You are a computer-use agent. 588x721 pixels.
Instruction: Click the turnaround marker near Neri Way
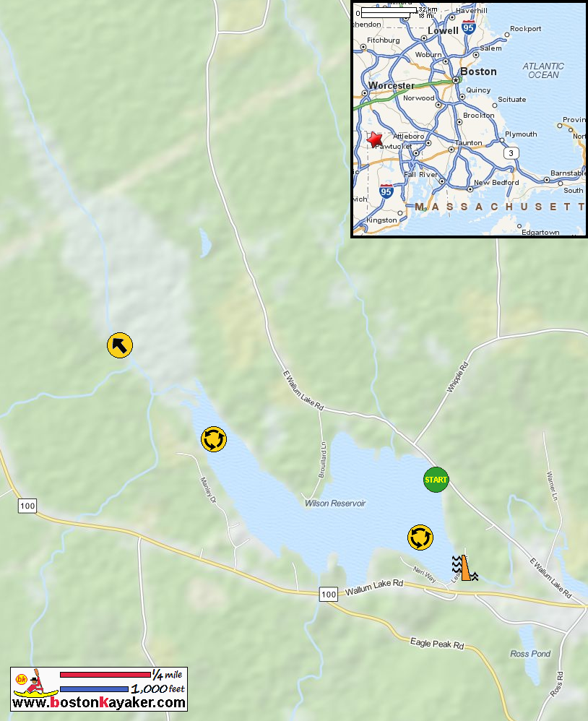point(420,537)
